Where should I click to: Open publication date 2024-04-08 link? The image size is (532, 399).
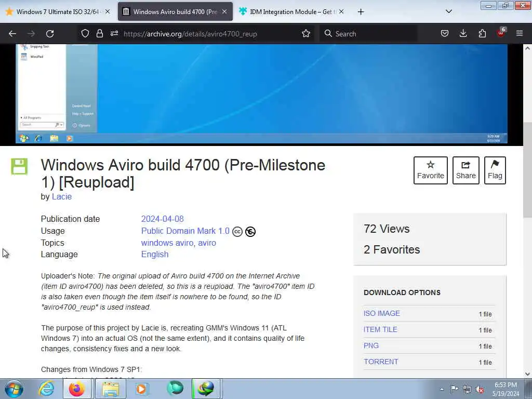tap(162, 219)
